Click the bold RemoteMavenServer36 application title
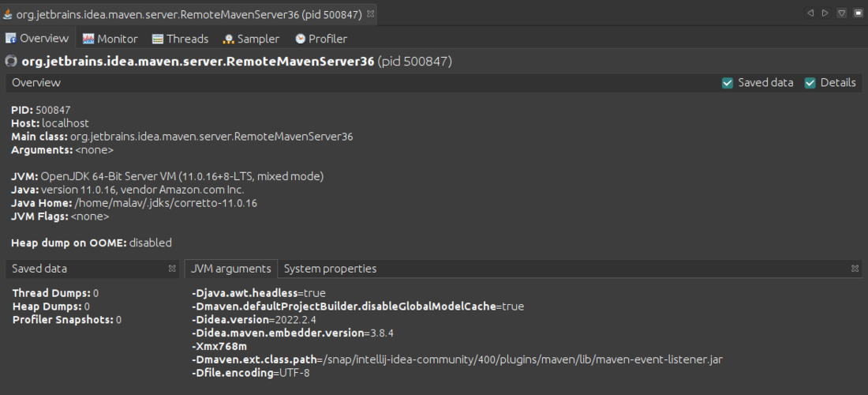The image size is (868, 395). pyautogui.click(x=197, y=61)
